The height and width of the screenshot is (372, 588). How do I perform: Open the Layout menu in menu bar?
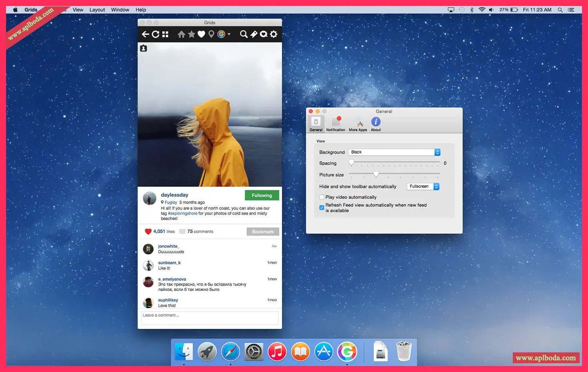point(97,10)
